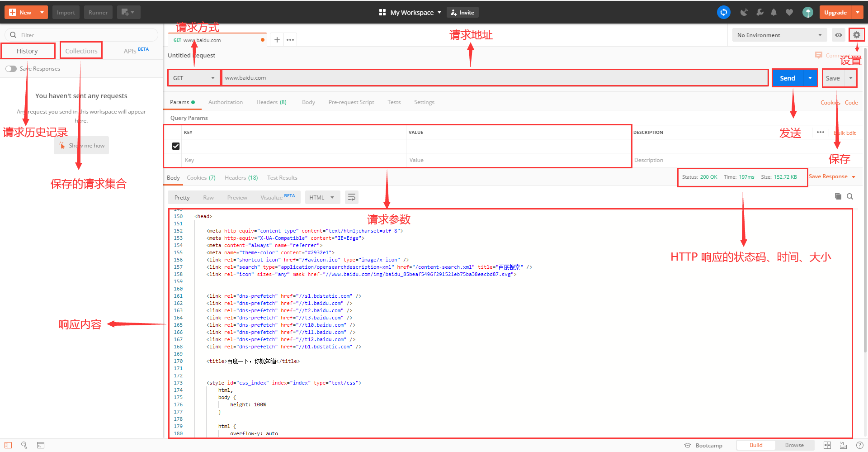The height and width of the screenshot is (452, 868).
Task: Open the Authorization tab
Action: (226, 102)
